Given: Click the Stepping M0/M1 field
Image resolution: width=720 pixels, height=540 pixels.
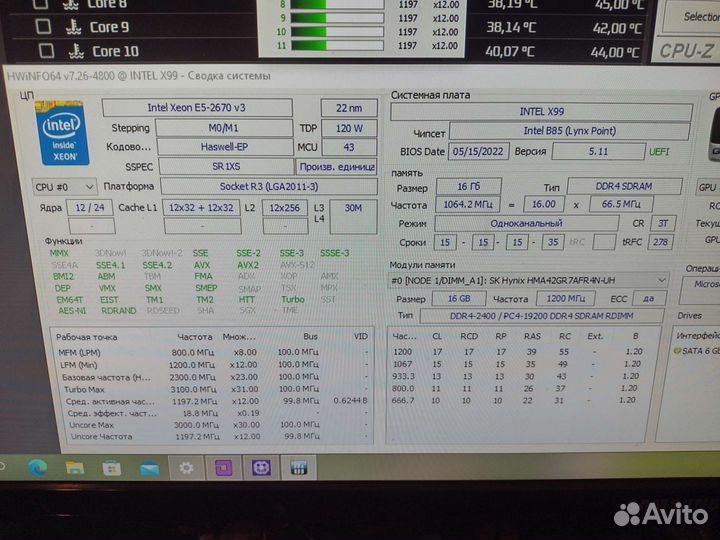Looking at the screenshot, I should (224, 128).
